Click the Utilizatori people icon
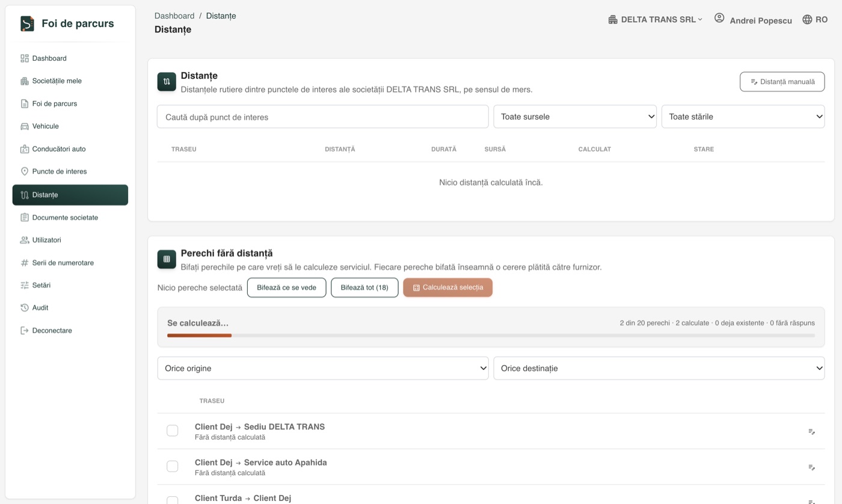The image size is (842, 504). pos(25,240)
